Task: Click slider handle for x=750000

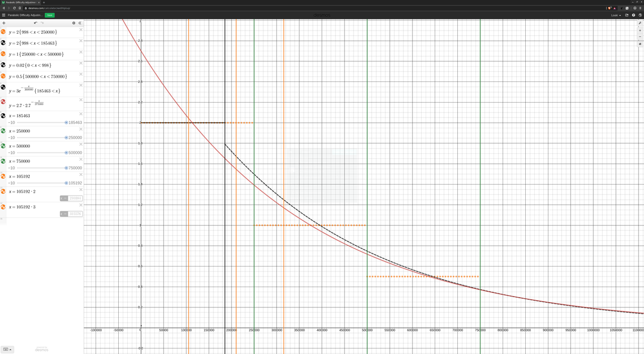Action: pos(66,168)
